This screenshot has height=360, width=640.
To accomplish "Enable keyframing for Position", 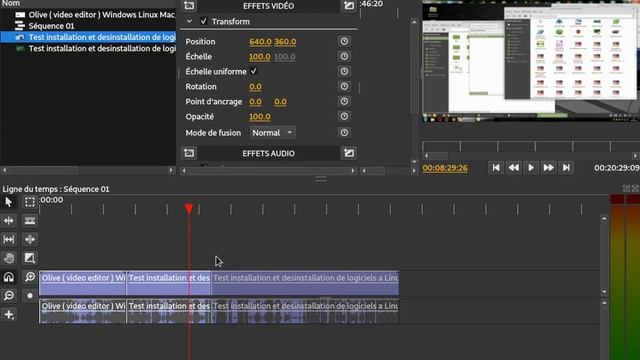I will [344, 41].
